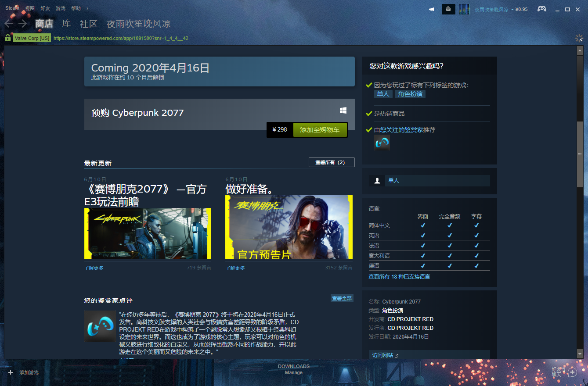Screen dimensions: 588x386
Task: Open the curator avatar beside the review
Action: pos(100,326)
